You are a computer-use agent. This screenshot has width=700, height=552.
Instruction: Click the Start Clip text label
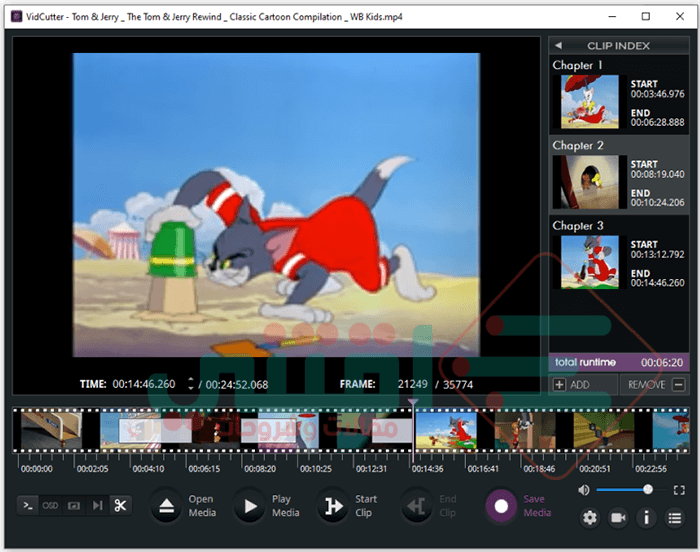[x=366, y=506]
